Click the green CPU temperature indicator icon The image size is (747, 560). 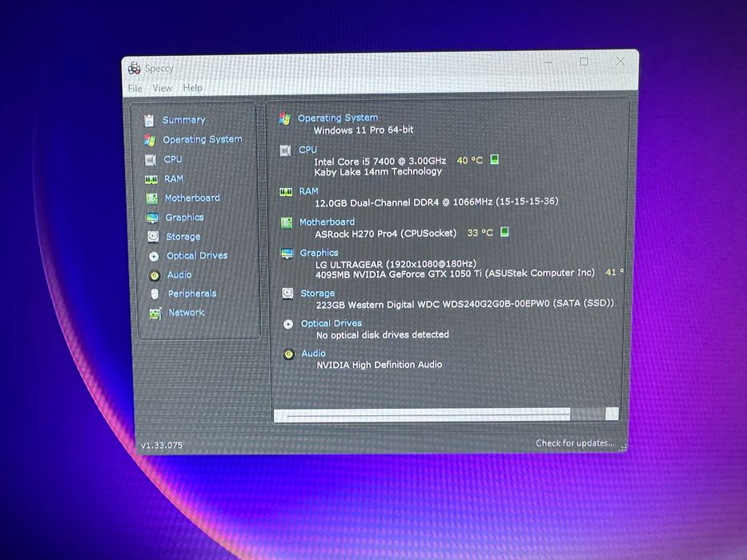pos(495,159)
